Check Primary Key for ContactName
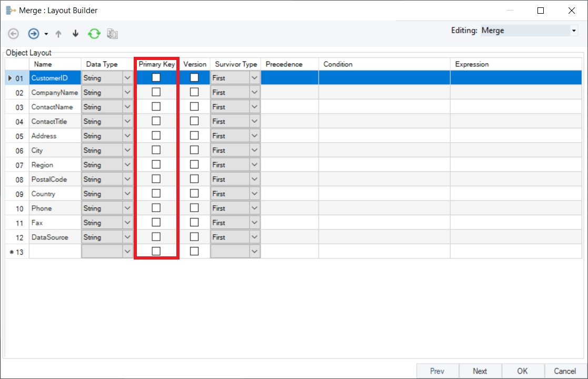 156,106
